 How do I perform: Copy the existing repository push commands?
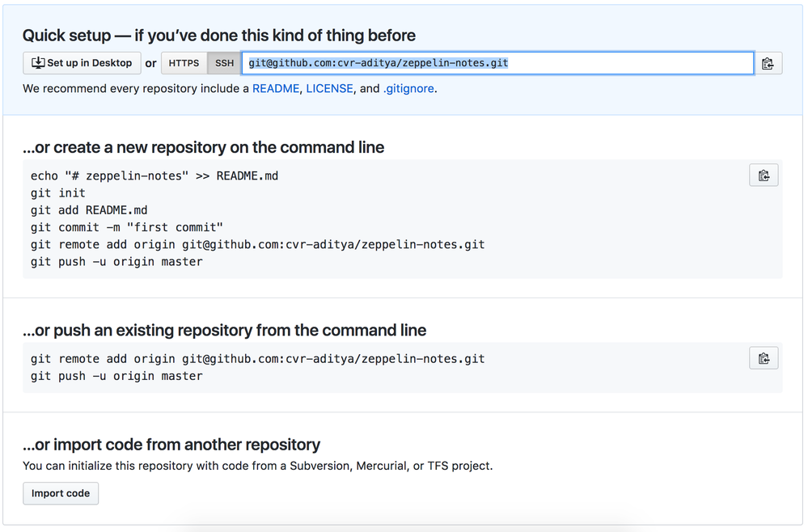(x=763, y=357)
